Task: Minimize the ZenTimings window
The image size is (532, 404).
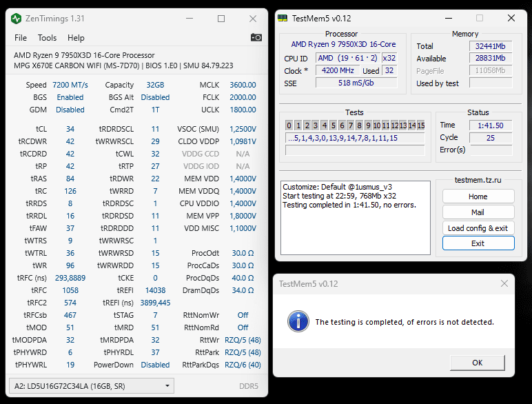Action: [190, 19]
